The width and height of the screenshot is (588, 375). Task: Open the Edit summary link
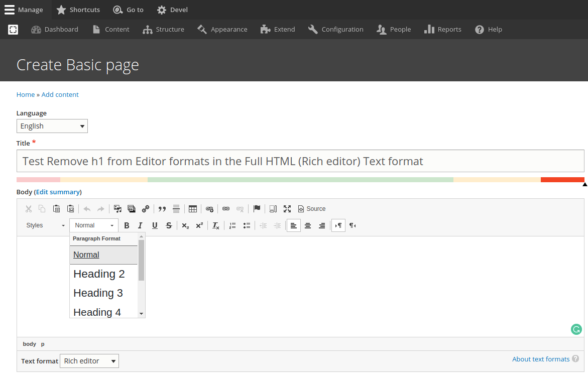[x=58, y=192]
